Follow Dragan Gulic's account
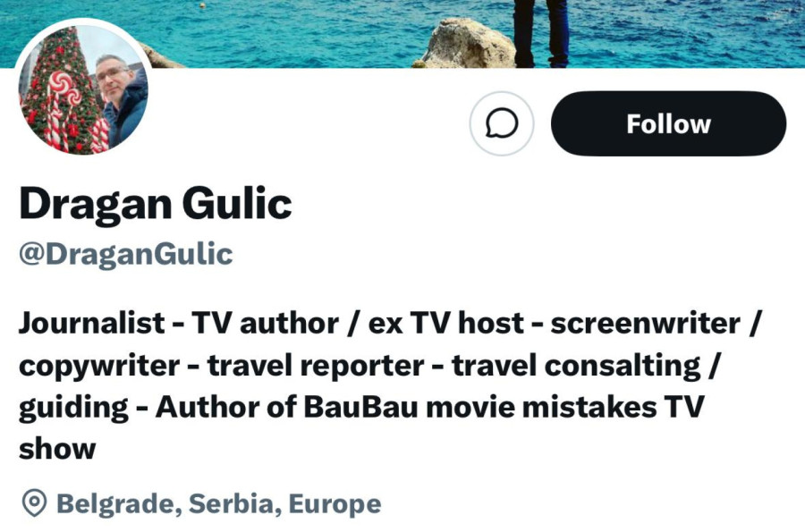 tap(668, 123)
